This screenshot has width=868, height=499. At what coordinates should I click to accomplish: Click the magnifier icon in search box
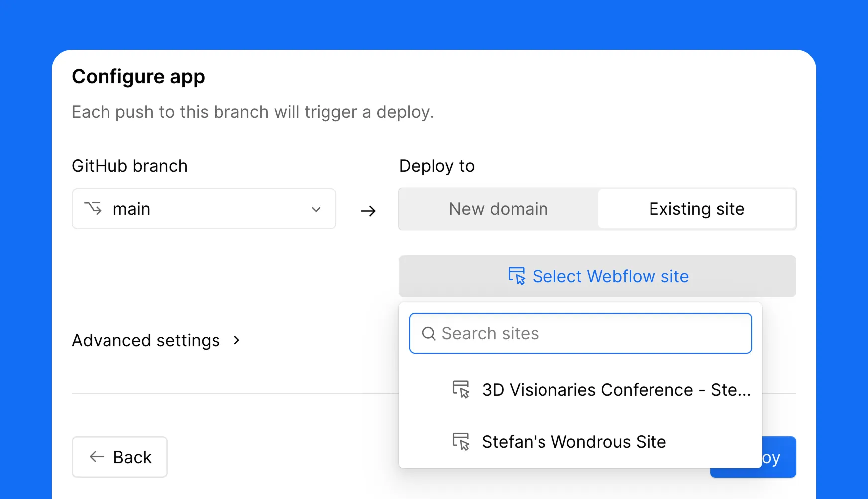(429, 334)
